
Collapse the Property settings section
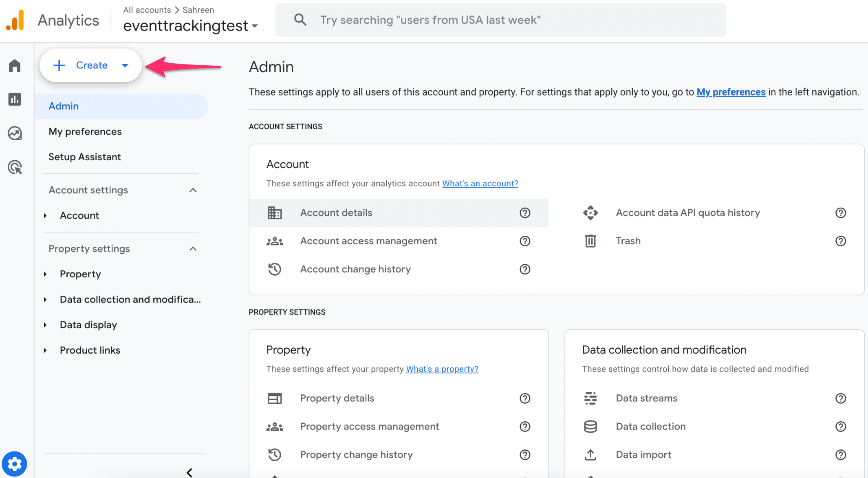pos(193,249)
